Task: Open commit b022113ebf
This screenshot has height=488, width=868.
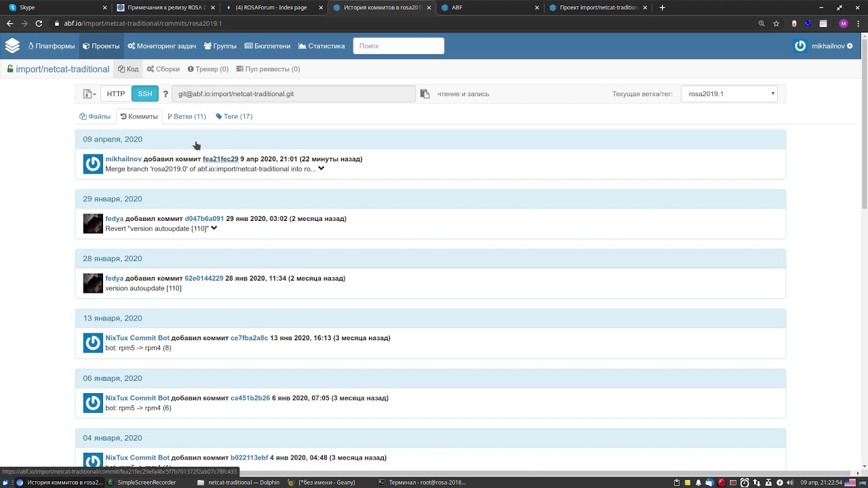Action: click(250, 458)
